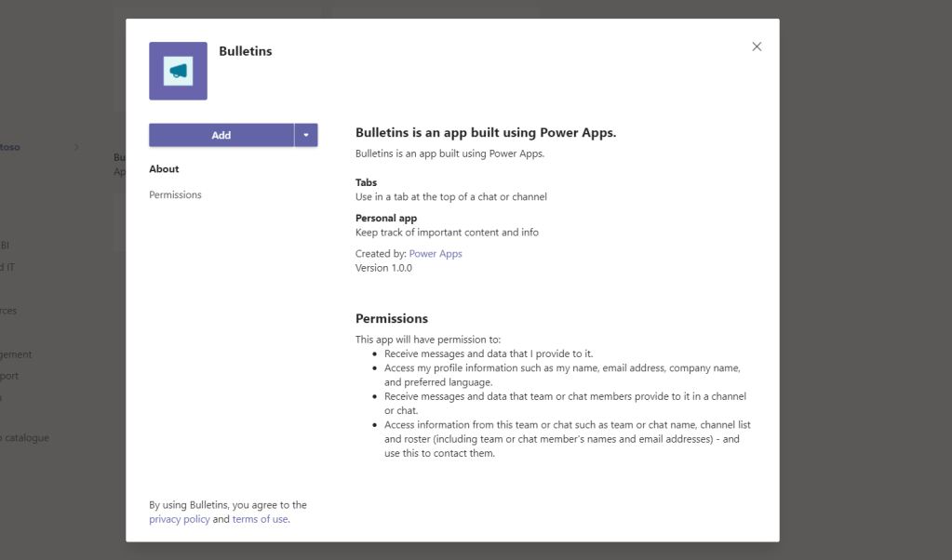Expand the dropdown arrow beside Add
Viewport: 952px width, 560px height.
[x=306, y=135]
